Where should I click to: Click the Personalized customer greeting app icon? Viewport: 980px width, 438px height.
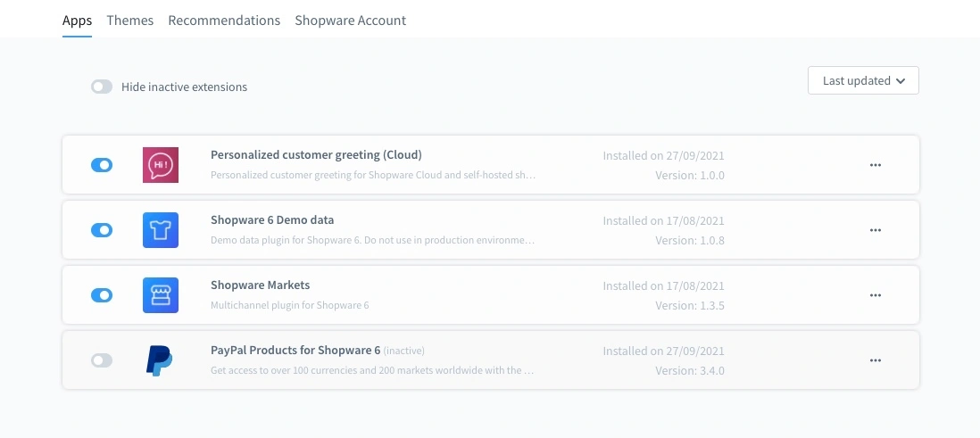pos(161,165)
